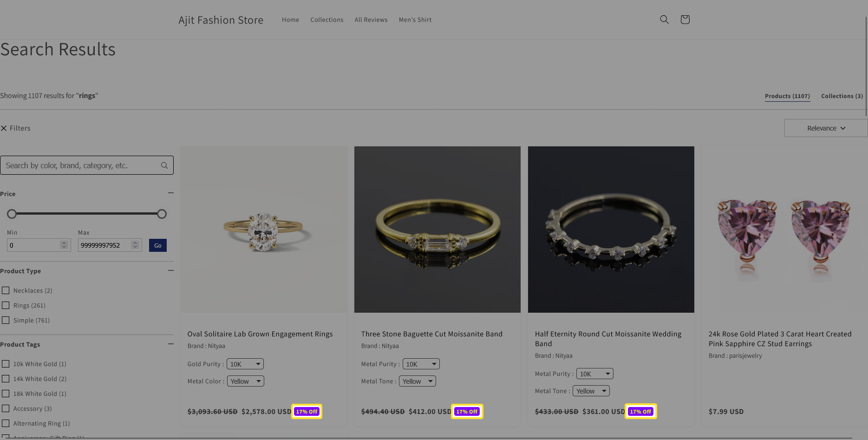Click the filter search magnifier icon

[164, 165]
